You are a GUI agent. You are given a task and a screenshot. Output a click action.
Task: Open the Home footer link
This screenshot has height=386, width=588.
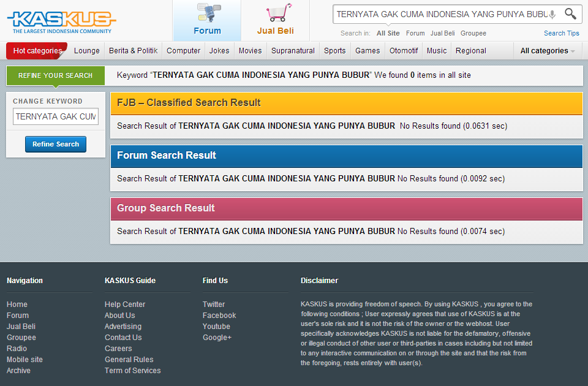[x=17, y=305]
